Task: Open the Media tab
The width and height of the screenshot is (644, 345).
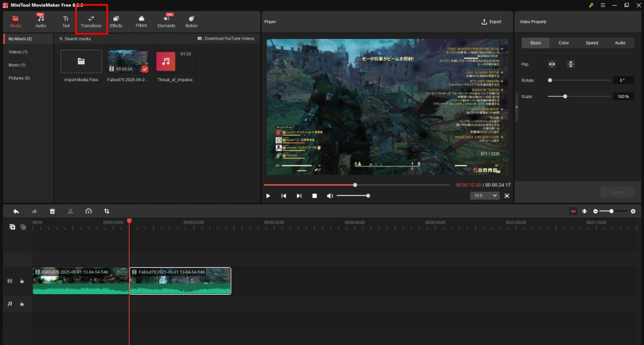Action: pyautogui.click(x=15, y=21)
